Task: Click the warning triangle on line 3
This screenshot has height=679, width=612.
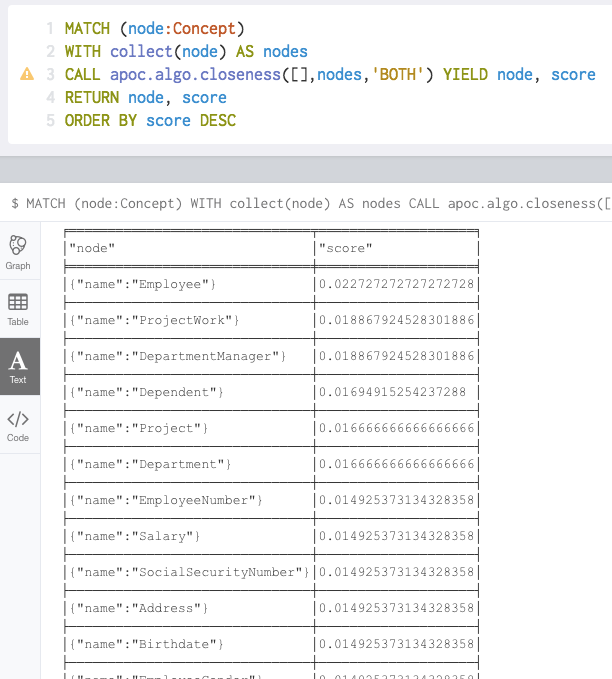Action: tap(27, 74)
